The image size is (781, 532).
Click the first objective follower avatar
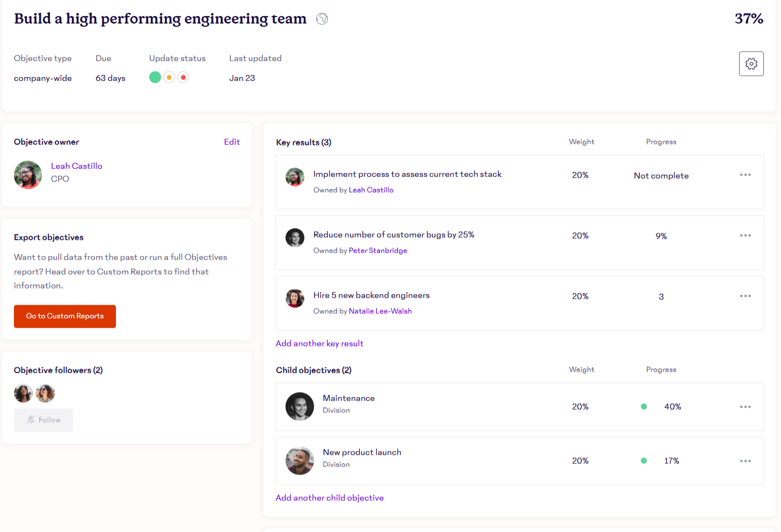pos(23,394)
